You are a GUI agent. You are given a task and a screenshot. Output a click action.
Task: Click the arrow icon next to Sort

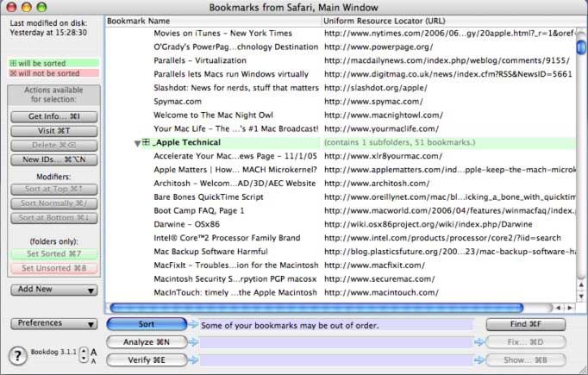tap(193, 324)
